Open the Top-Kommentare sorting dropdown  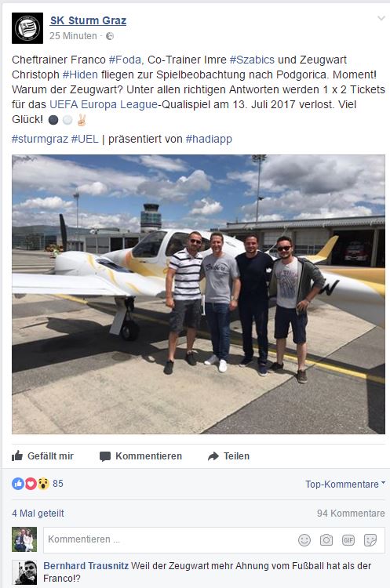coord(345,485)
